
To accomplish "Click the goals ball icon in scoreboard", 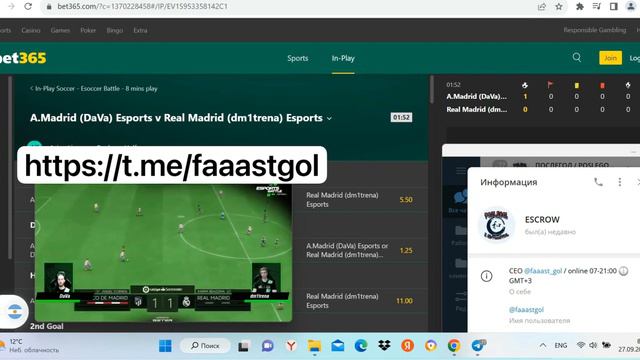I will coord(525,85).
